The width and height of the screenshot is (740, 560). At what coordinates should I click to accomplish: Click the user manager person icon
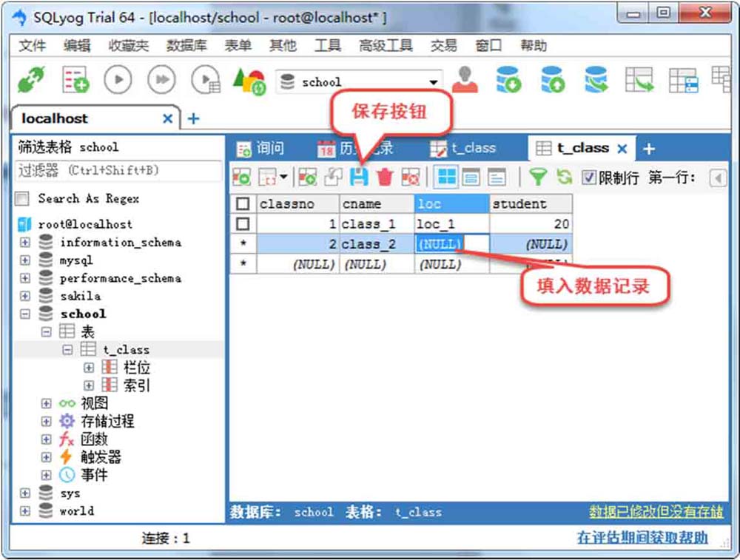click(465, 79)
